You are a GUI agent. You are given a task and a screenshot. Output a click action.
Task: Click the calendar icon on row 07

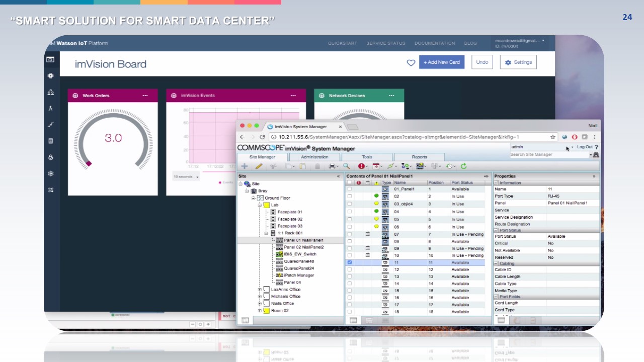coord(368,234)
